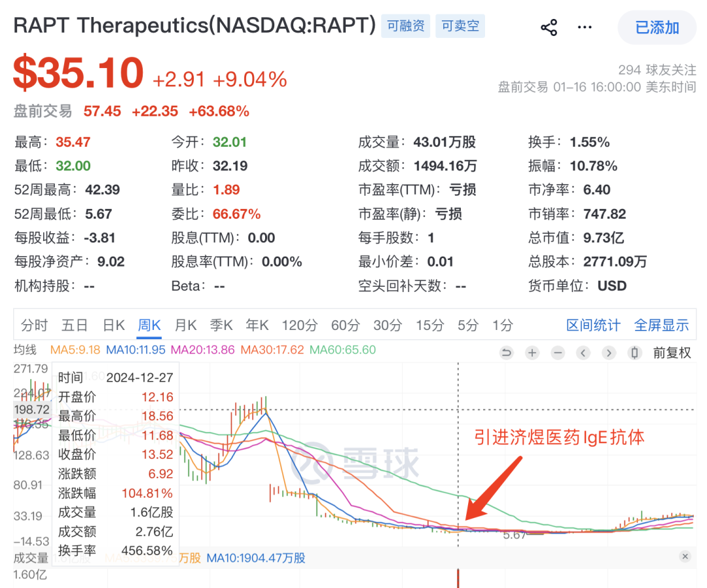
Task: Select the 60分 chart interval
Action: coord(346,325)
